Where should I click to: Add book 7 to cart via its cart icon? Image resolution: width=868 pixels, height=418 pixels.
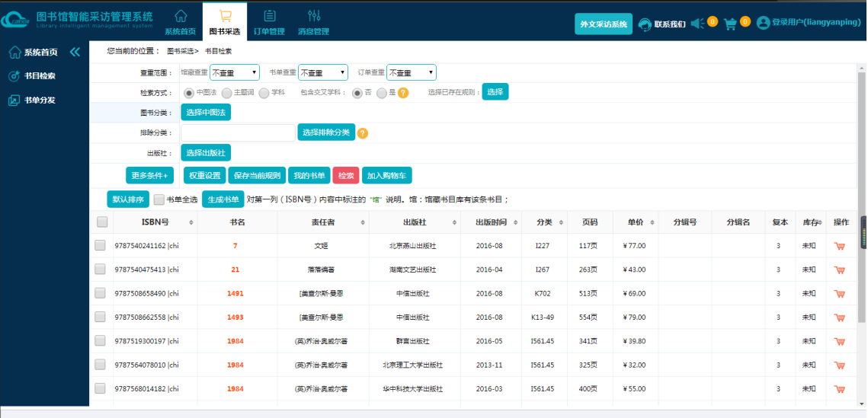[839, 246]
